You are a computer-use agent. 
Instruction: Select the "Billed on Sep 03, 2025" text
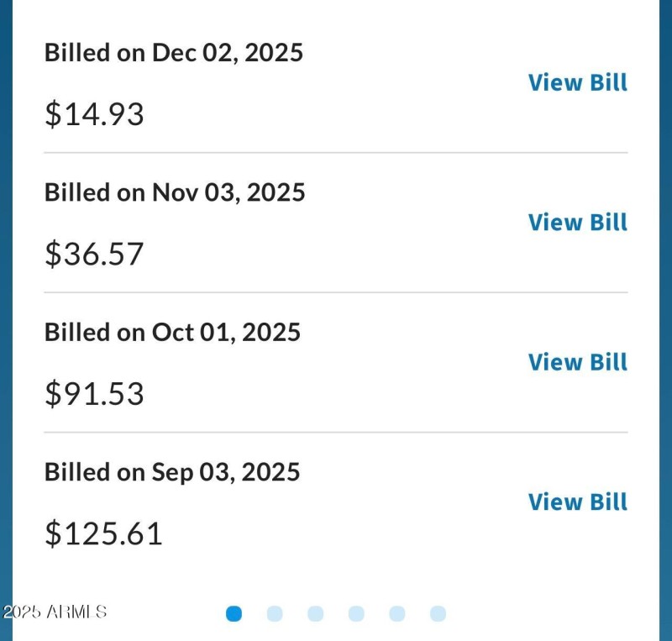click(172, 471)
